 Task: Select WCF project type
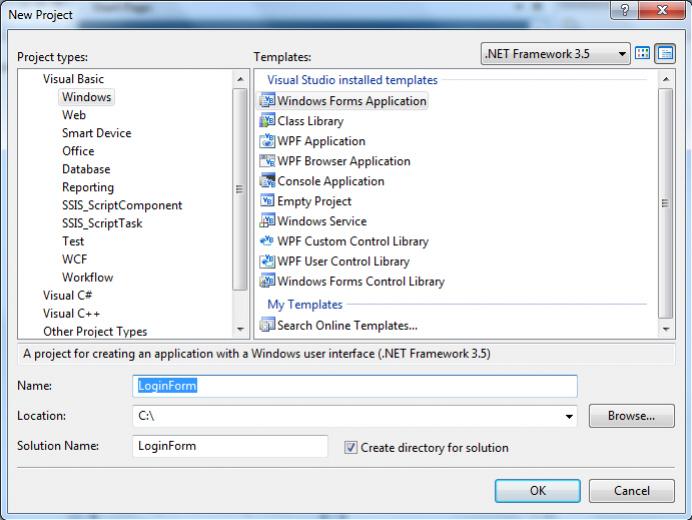[75, 259]
